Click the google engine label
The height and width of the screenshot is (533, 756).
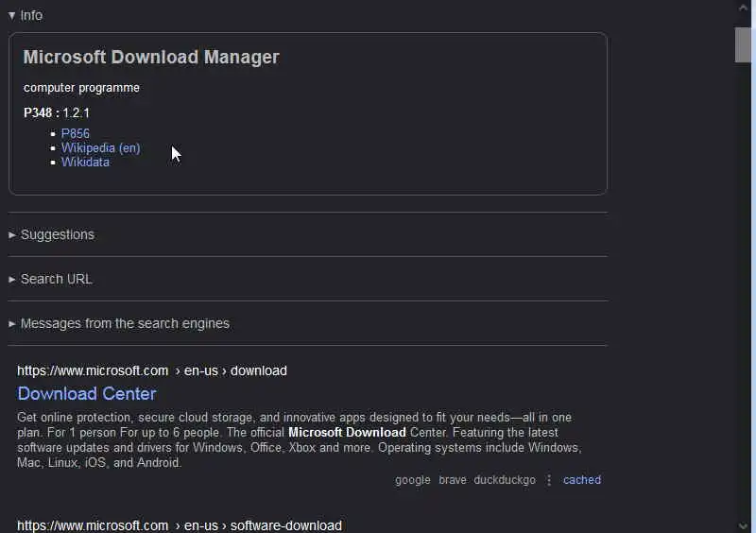[413, 480]
